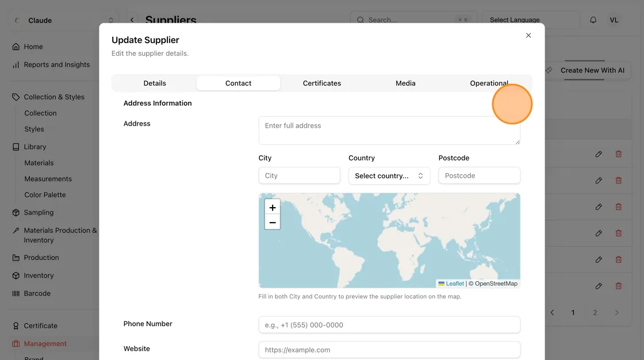The width and height of the screenshot is (644, 360).
Task: Focus the Phone Number field
Action: tap(389, 325)
